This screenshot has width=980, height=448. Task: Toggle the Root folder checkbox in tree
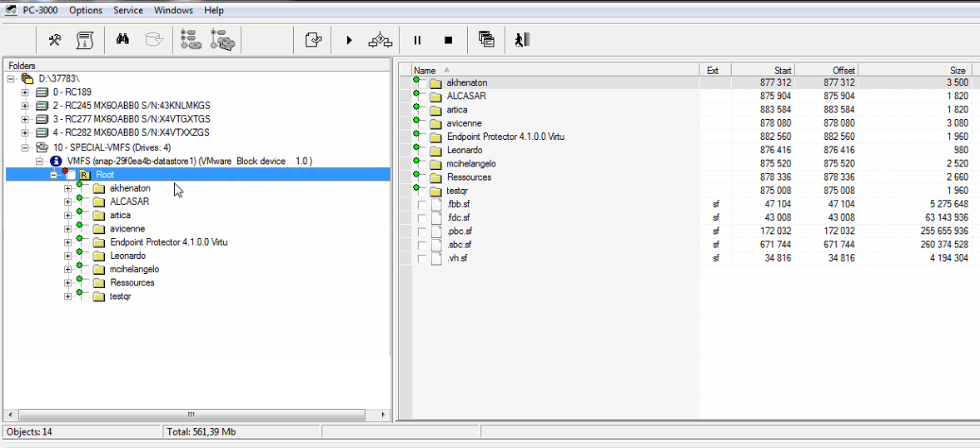(x=71, y=175)
